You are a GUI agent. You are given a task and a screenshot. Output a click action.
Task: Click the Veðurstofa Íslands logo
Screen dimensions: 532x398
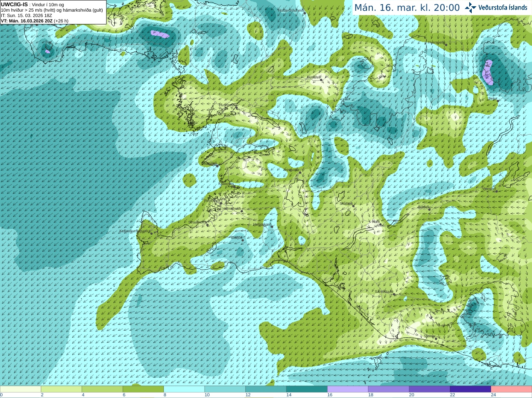pos(496,7)
